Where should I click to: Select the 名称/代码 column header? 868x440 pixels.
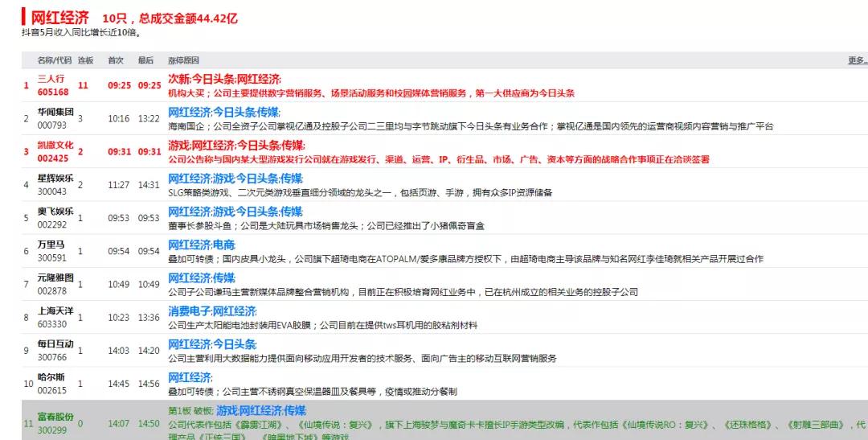coord(55,60)
